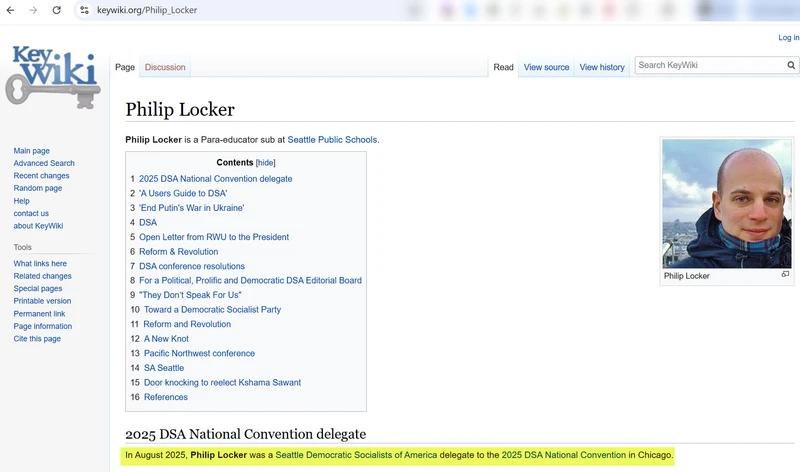Open the View source tab

point(546,67)
